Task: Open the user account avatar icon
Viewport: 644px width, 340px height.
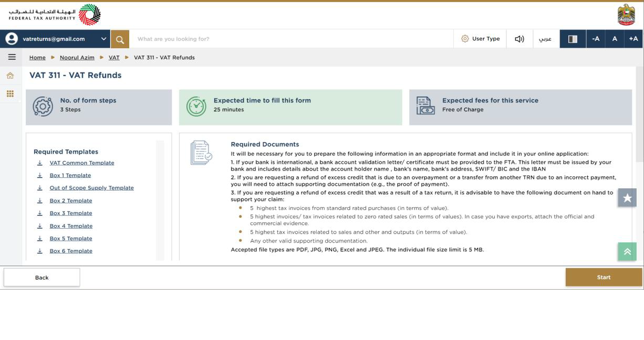Action: [11, 39]
